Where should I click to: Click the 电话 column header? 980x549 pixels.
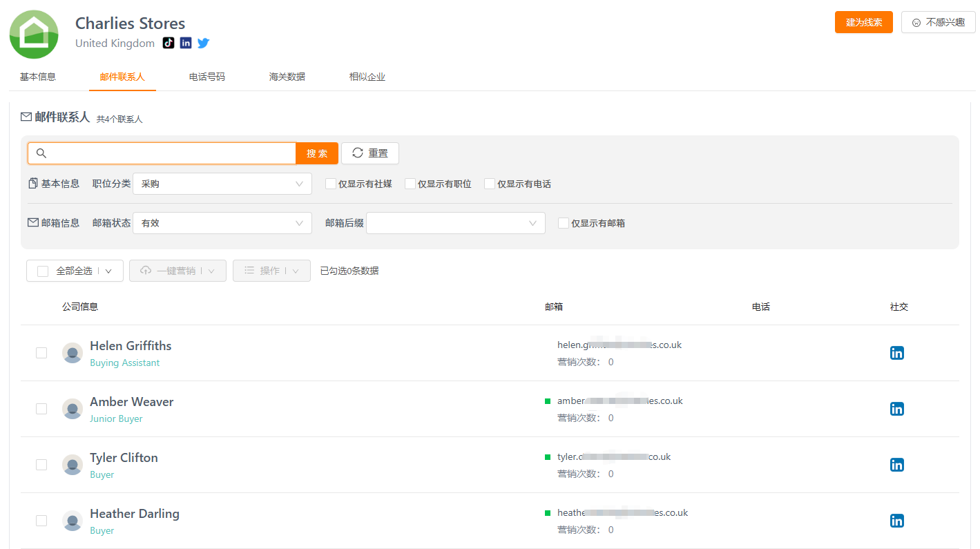[x=761, y=307]
